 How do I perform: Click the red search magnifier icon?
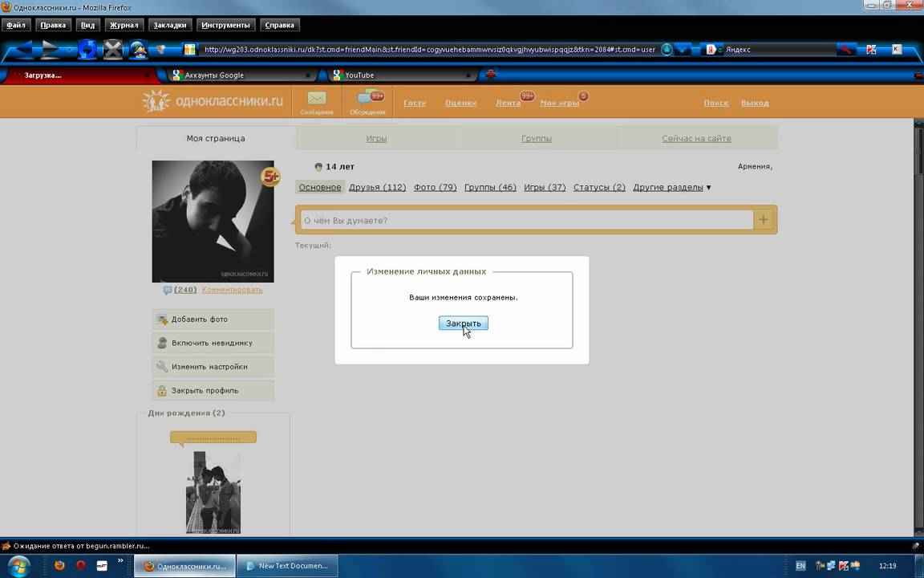click(x=845, y=50)
